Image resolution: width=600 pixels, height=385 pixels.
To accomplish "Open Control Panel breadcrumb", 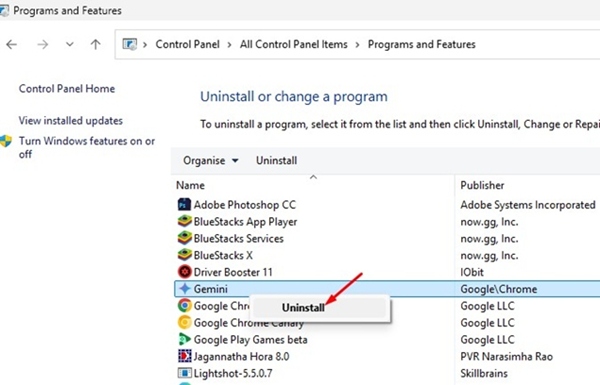I will pyautogui.click(x=188, y=44).
